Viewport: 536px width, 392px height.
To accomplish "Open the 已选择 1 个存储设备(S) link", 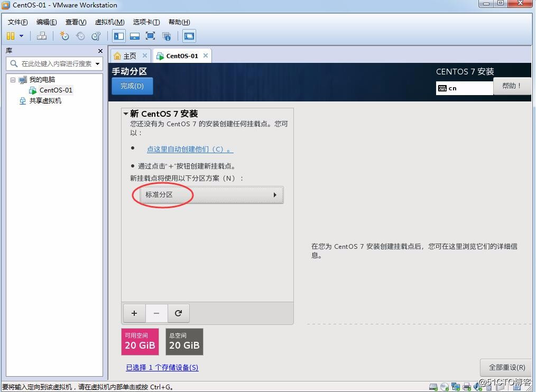I will (162, 367).
